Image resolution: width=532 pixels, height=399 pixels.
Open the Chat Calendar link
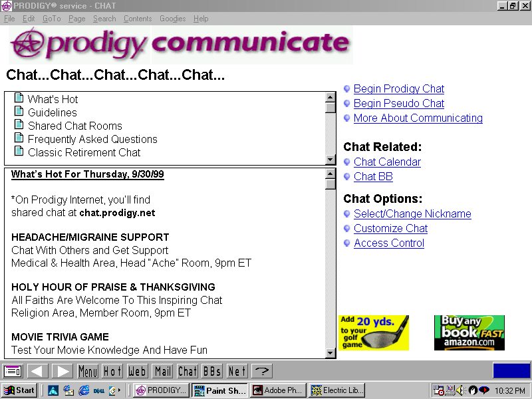[x=387, y=162]
